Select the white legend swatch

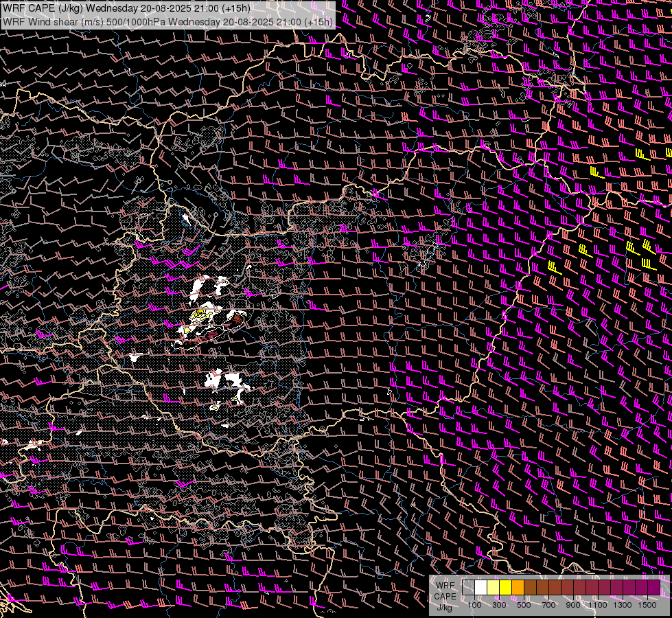coord(481,588)
